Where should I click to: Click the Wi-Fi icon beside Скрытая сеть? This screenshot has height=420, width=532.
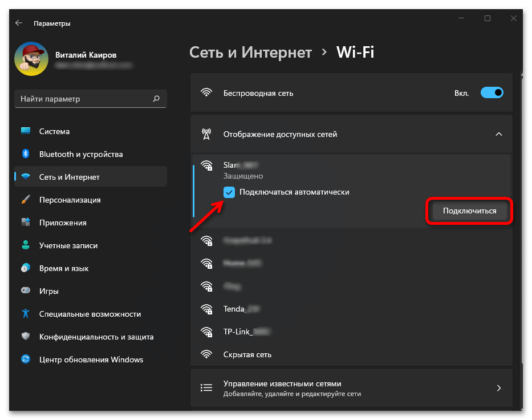click(x=206, y=354)
